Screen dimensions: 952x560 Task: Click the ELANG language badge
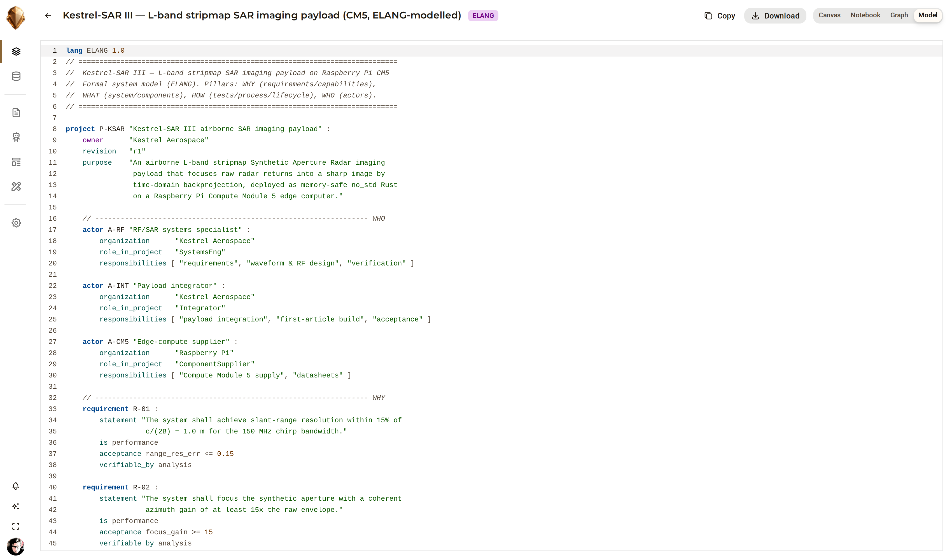pyautogui.click(x=483, y=15)
